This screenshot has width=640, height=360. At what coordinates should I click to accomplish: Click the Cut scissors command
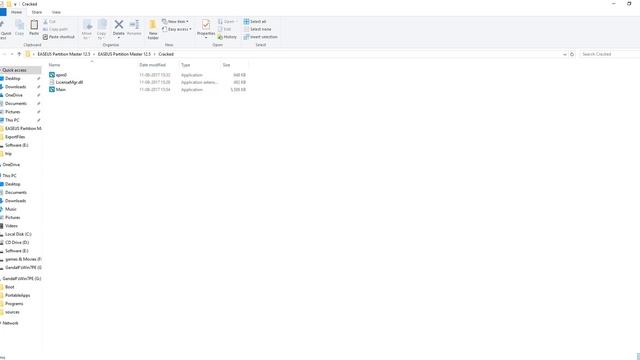pos(49,21)
